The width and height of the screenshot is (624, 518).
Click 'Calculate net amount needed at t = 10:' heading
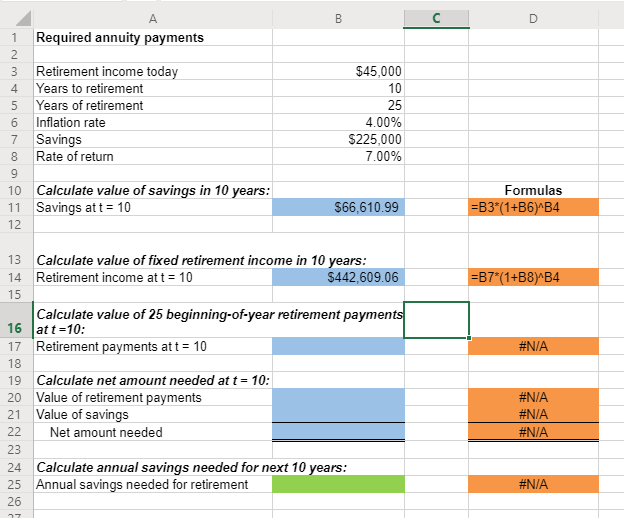coord(153,381)
